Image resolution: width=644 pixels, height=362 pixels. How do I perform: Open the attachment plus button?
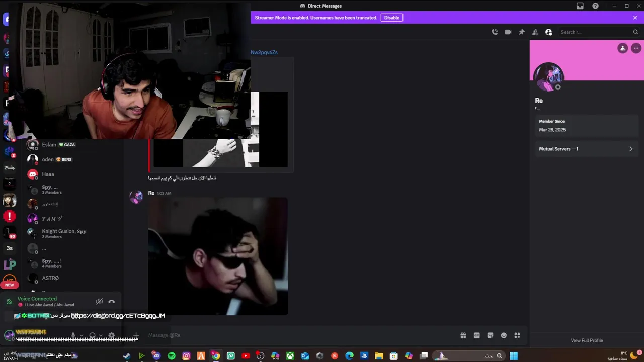(x=136, y=335)
